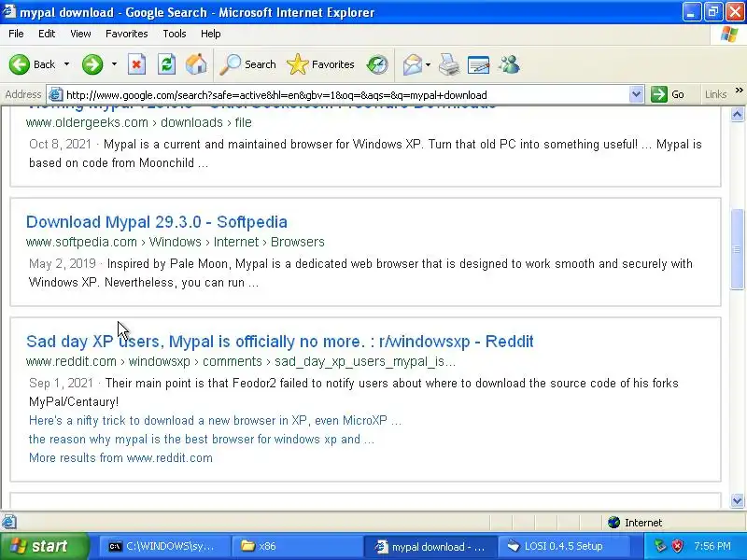747x560 pixels.
Task: Expand the Back history dropdown arrow
Action: click(x=66, y=64)
